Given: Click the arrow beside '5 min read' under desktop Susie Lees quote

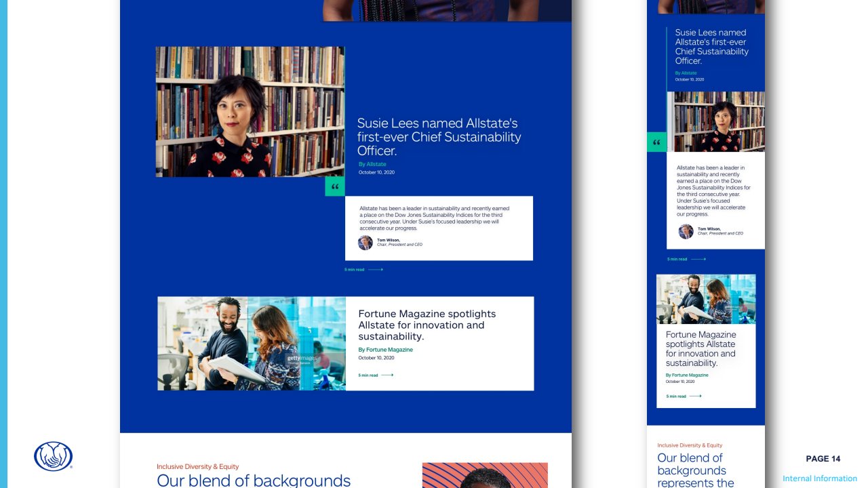Looking at the screenshot, I should tap(376, 270).
